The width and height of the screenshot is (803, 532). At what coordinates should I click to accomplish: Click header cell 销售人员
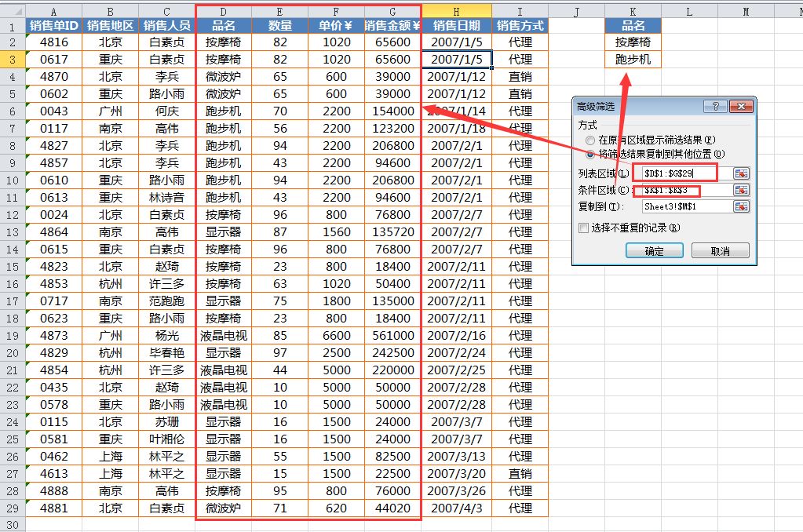[x=167, y=26]
